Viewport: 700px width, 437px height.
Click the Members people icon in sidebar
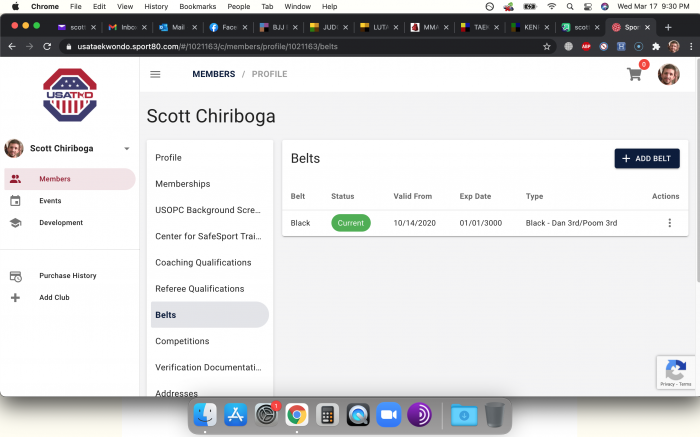point(15,179)
